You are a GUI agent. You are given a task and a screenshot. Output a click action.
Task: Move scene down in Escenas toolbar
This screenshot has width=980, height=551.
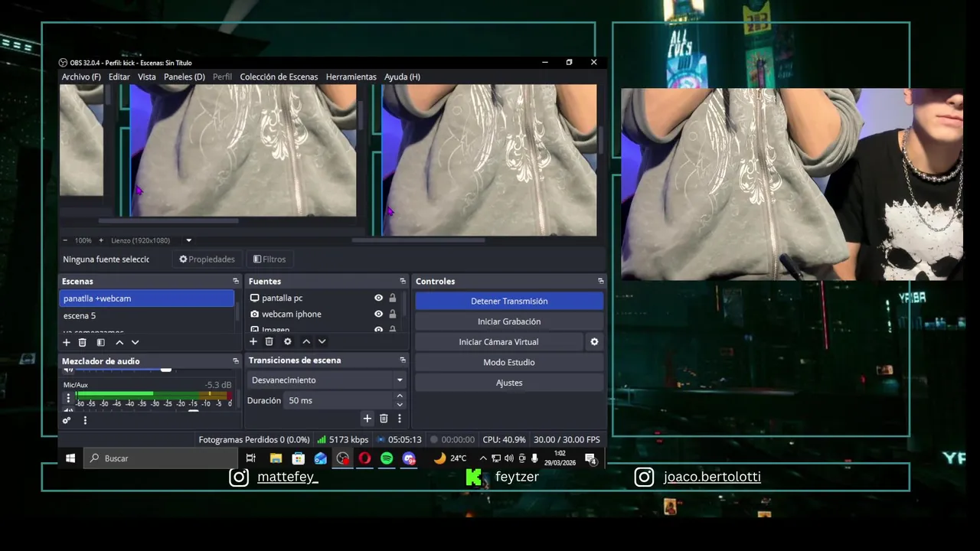pos(136,342)
